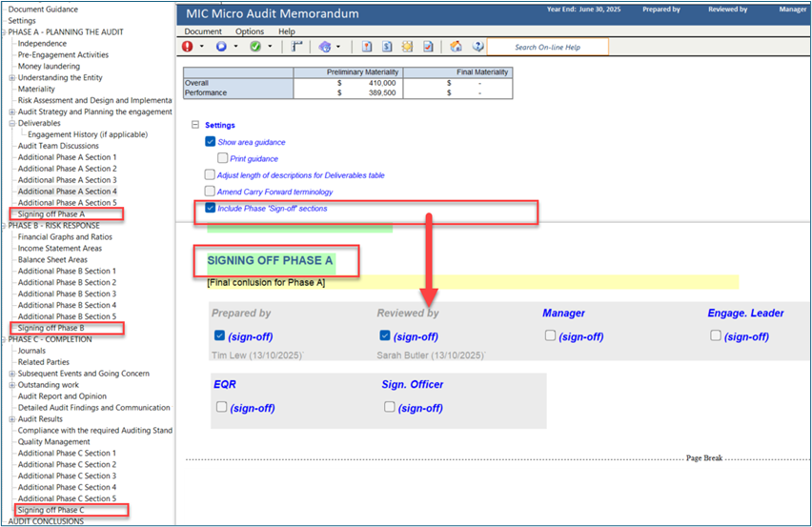
Task: Click the Manager heading link
Action: [563, 314]
